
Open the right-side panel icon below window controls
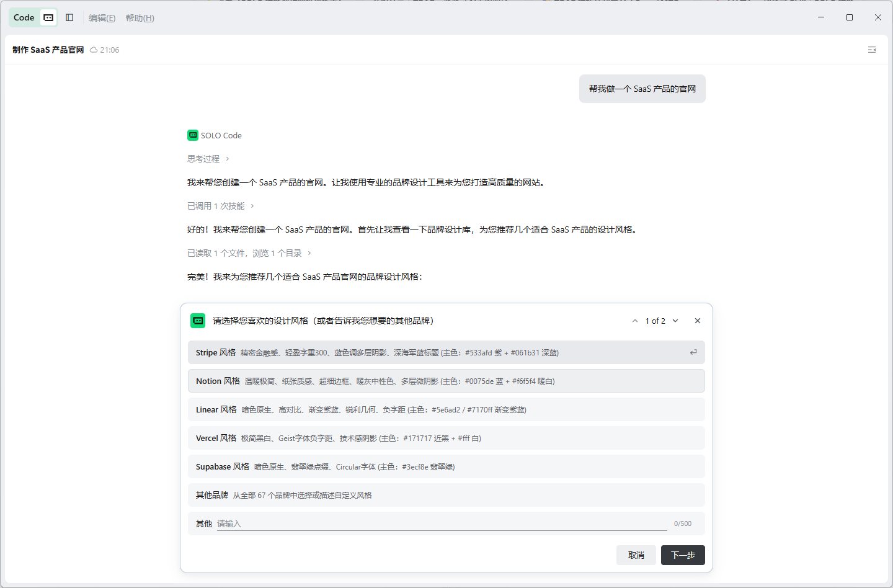click(x=872, y=50)
